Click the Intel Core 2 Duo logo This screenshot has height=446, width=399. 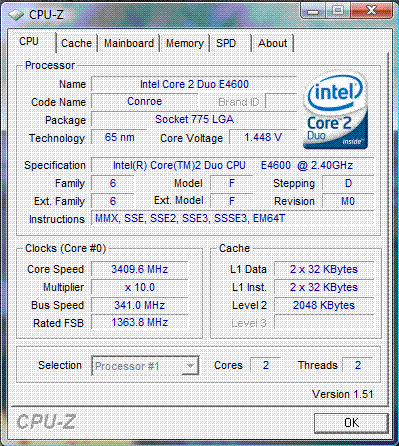(336, 110)
